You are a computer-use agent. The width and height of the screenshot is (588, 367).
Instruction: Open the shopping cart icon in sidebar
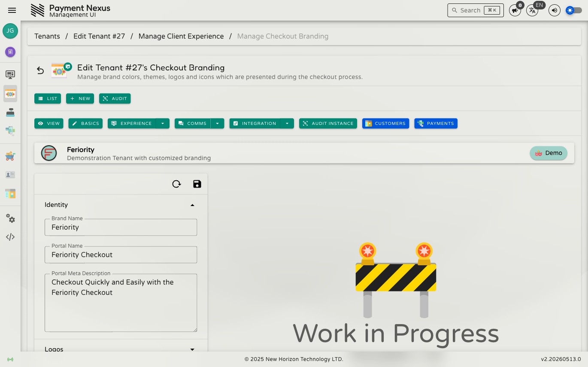[x=10, y=156]
